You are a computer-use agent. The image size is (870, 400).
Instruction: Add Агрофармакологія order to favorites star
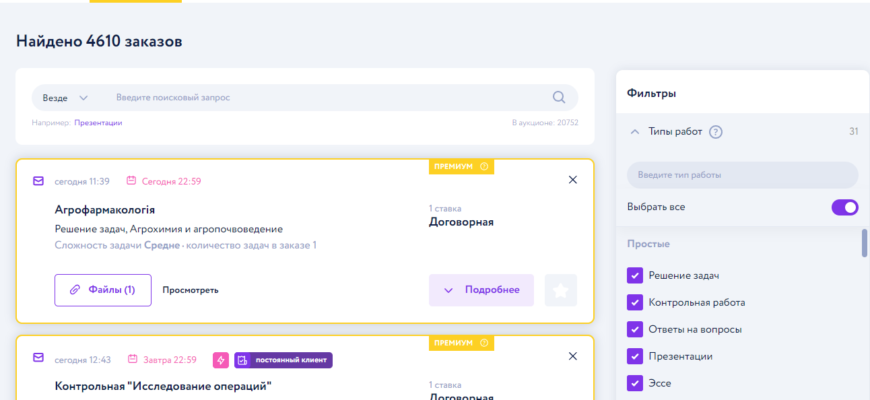click(561, 290)
